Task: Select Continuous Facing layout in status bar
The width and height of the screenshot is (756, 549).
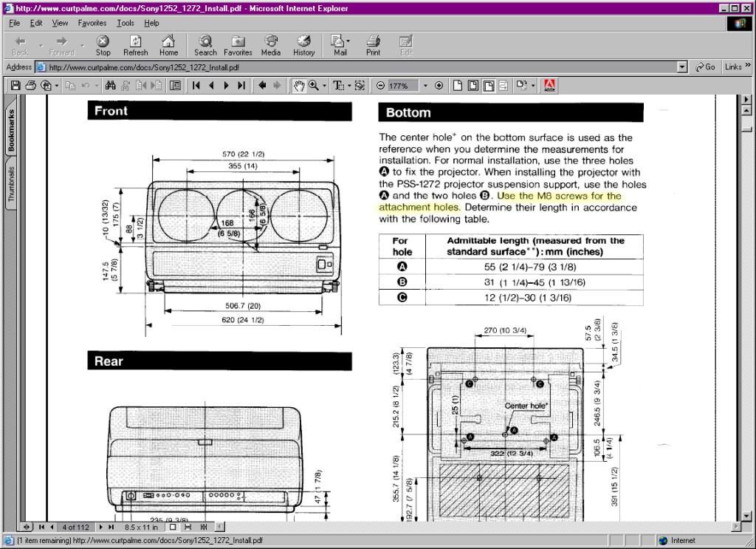Action: tap(204, 528)
